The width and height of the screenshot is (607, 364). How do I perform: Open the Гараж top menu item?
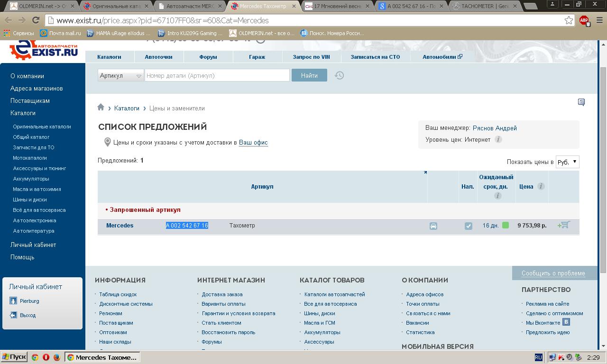(257, 57)
